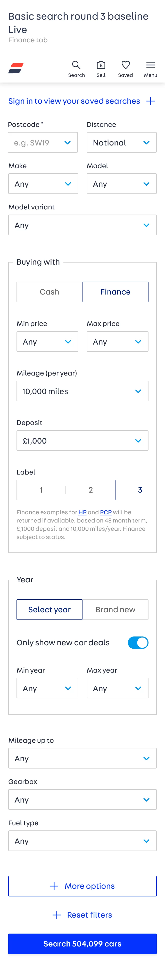This screenshot has height=980, width=165.
Task: Open the Saved heart icon
Action: pos(126,65)
